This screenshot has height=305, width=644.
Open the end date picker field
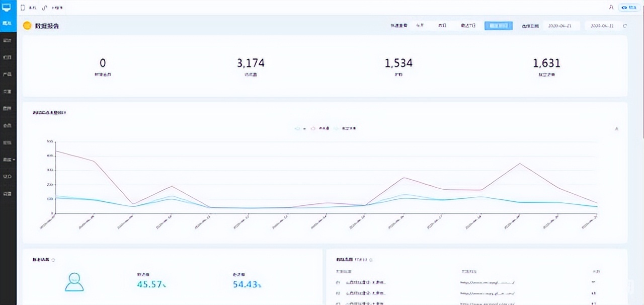[x=602, y=26]
